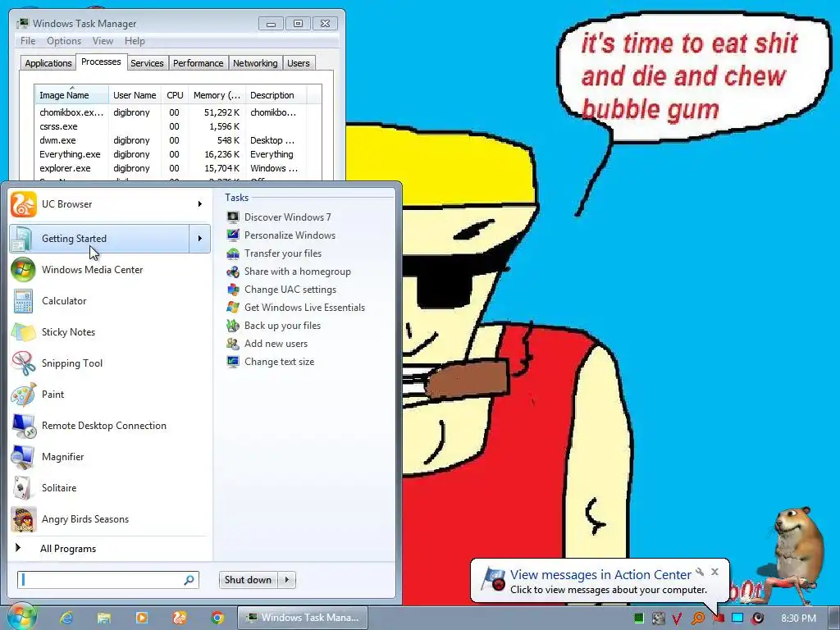The height and width of the screenshot is (630, 840).
Task: Open Discover Windows 7 task
Action: (279, 217)
